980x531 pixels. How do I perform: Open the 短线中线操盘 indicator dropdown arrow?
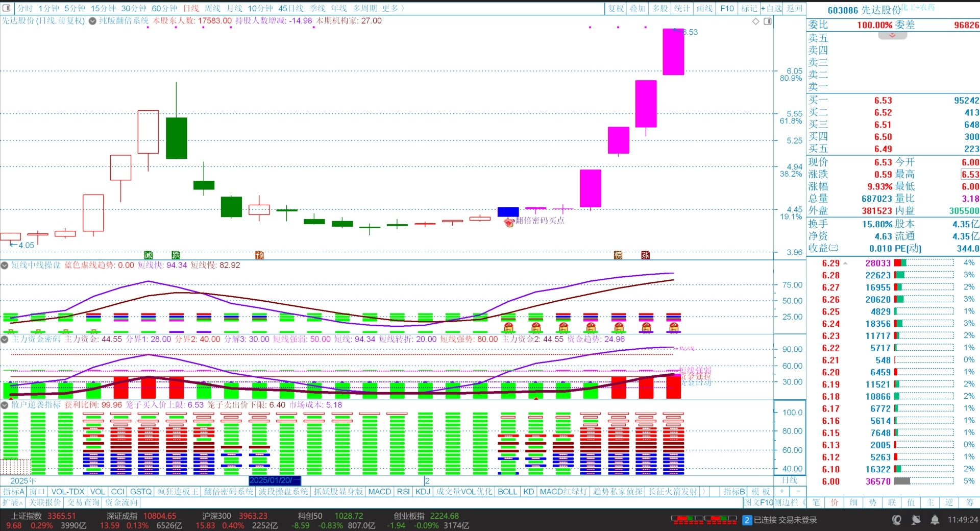pos(5,265)
